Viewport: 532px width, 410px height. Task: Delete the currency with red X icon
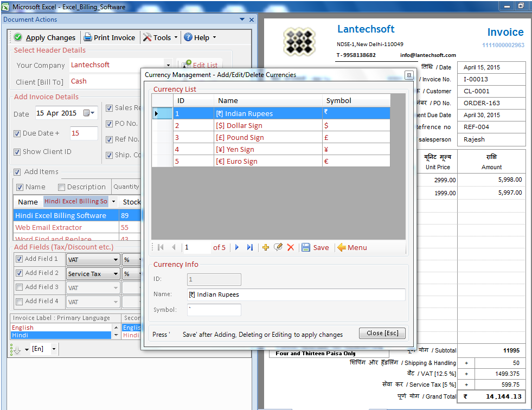[x=291, y=247]
